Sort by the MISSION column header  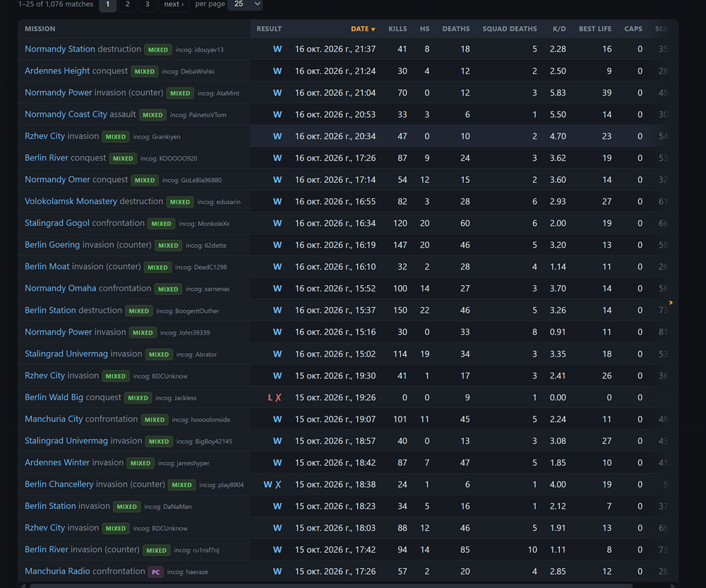pos(40,29)
